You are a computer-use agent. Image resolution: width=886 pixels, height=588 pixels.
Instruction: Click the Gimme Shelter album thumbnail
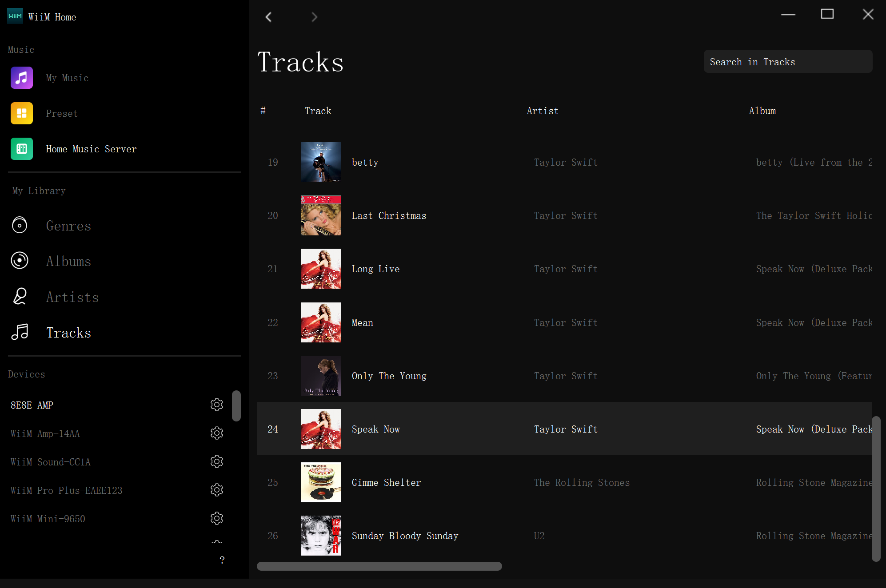coord(321,482)
